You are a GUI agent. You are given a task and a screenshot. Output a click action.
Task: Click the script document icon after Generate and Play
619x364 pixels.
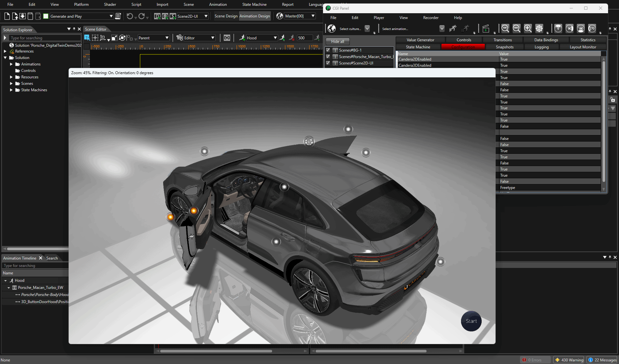118,16
